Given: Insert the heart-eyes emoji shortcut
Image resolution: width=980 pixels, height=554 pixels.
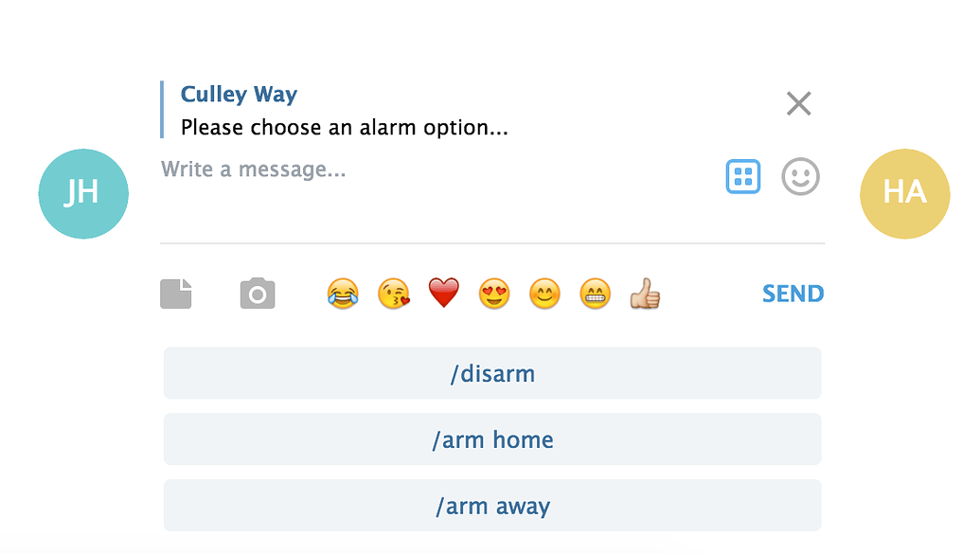Looking at the screenshot, I should tap(494, 294).
